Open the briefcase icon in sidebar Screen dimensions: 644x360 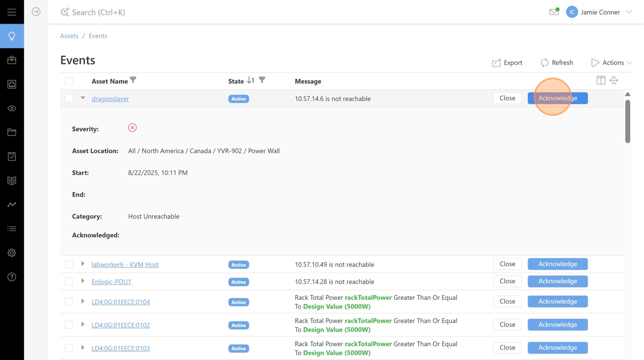pos(12,60)
